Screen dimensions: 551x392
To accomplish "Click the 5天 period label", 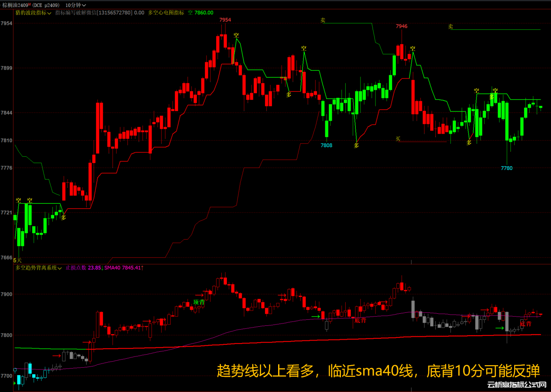I will [17, 260].
